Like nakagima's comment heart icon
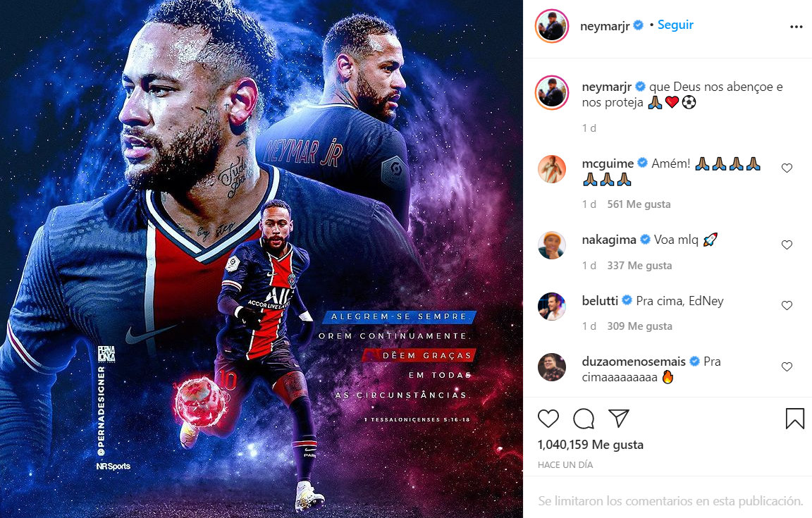The image size is (812, 518). pos(787,245)
